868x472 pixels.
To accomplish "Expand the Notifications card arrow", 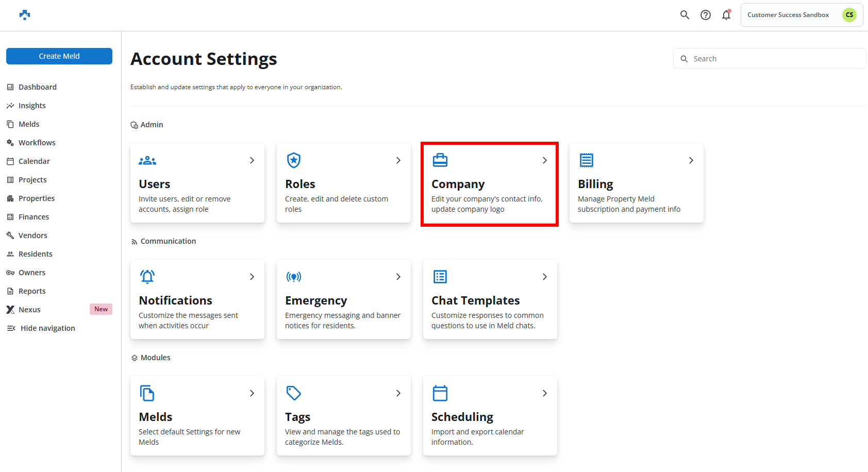I will click(x=252, y=277).
